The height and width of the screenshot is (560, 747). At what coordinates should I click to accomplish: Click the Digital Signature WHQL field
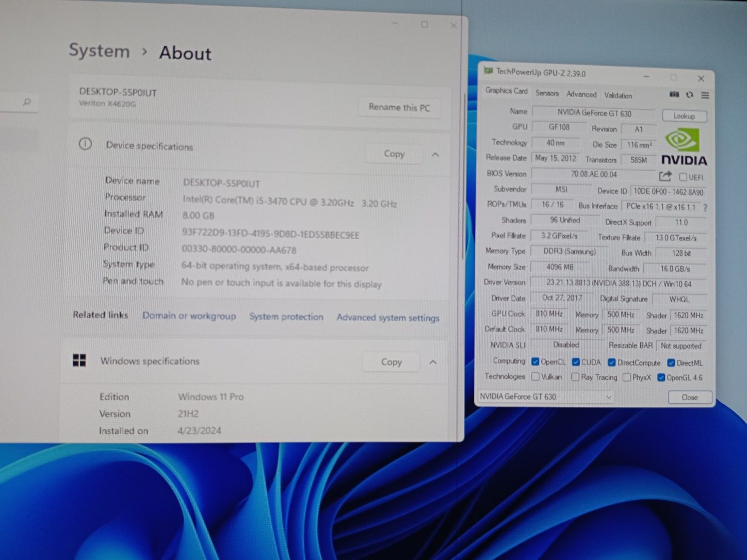click(x=679, y=299)
